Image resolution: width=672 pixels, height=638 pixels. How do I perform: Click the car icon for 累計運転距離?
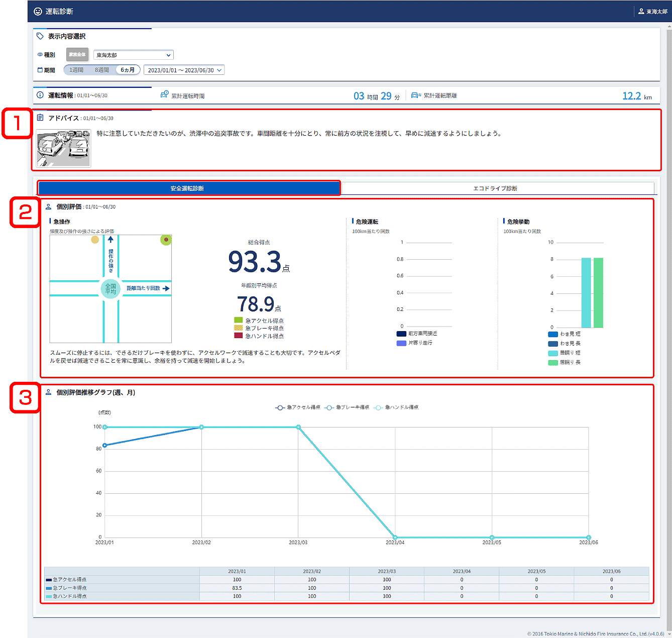416,95
